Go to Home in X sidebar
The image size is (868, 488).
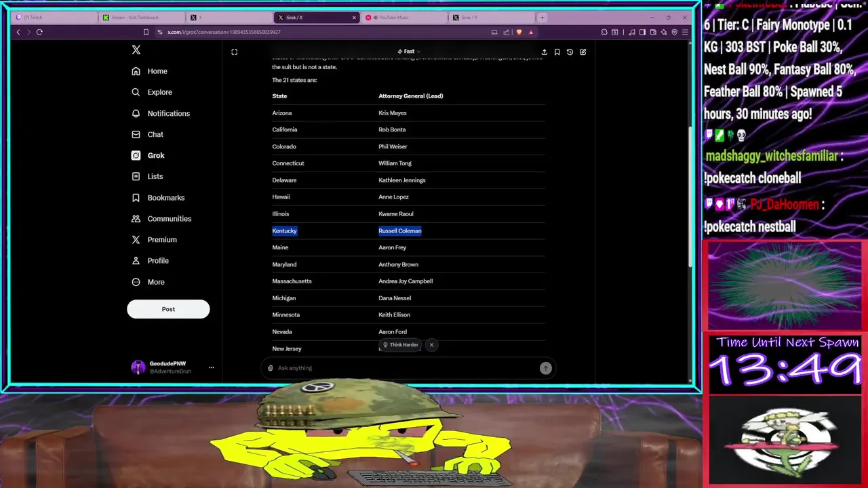(150, 71)
